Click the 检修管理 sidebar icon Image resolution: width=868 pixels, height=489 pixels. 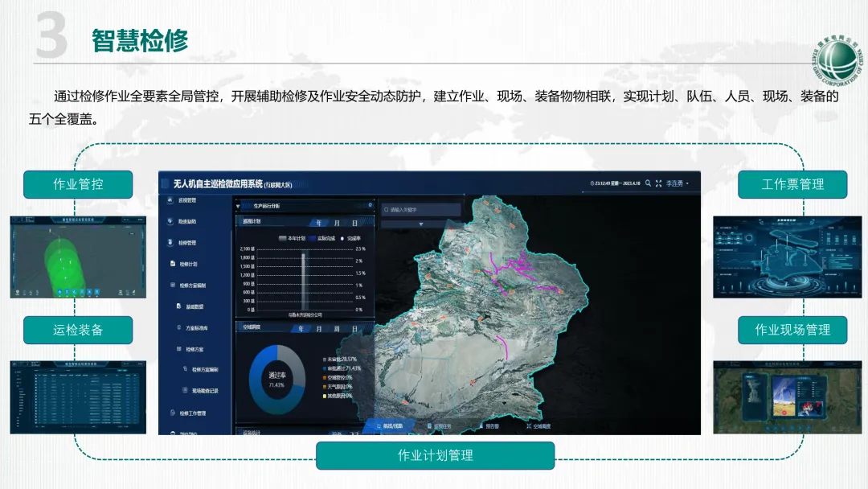tap(170, 243)
